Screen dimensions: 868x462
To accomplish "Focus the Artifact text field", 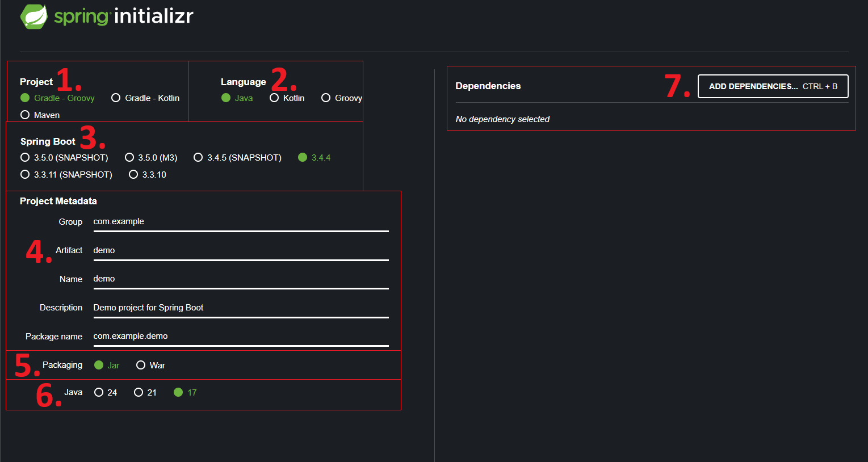I will (241, 251).
